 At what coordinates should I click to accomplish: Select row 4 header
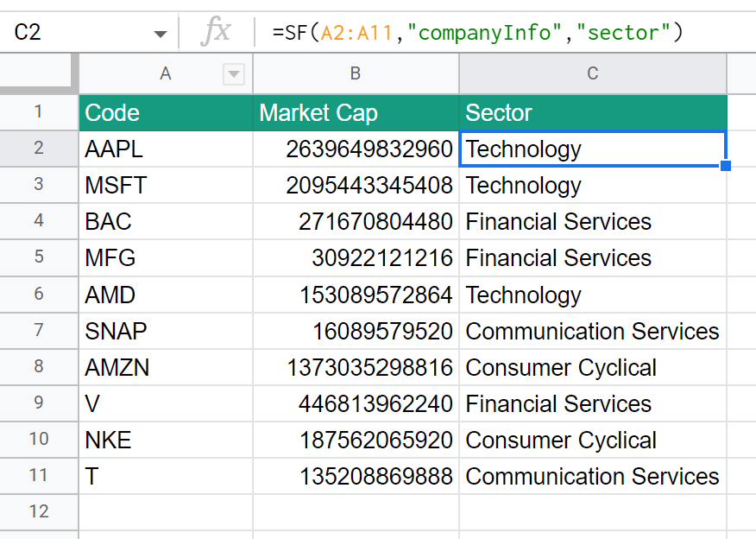point(39,221)
